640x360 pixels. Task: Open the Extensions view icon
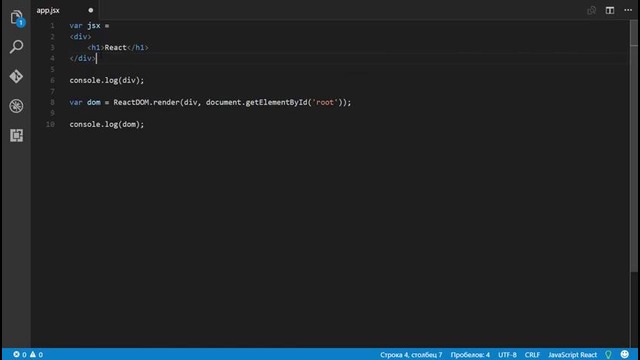(x=16, y=135)
